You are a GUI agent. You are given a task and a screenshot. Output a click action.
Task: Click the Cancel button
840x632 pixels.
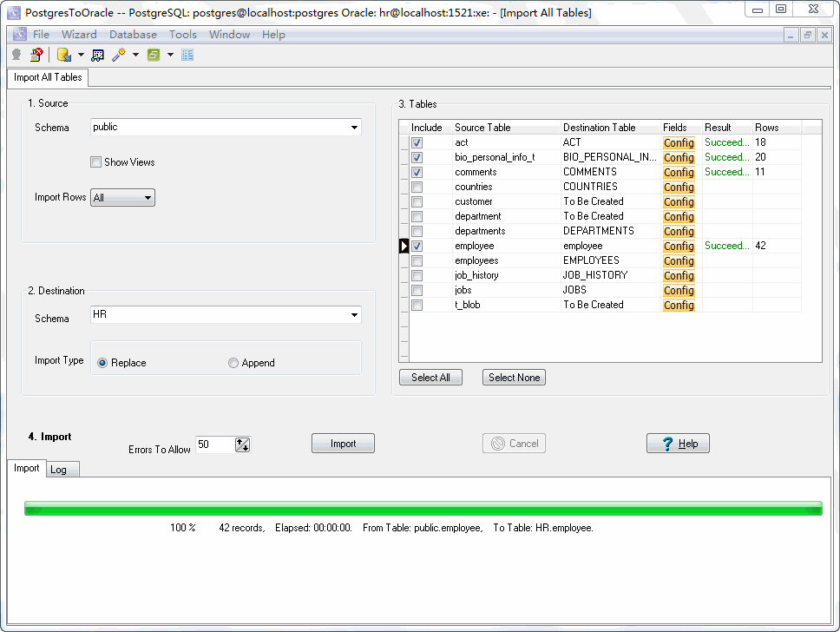(515, 444)
